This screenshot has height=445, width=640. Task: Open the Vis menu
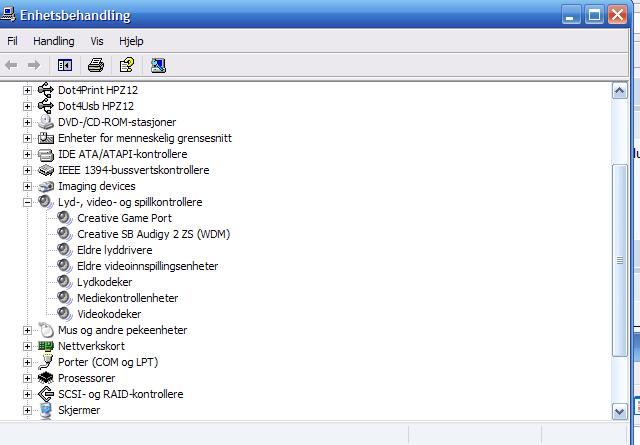pos(97,41)
